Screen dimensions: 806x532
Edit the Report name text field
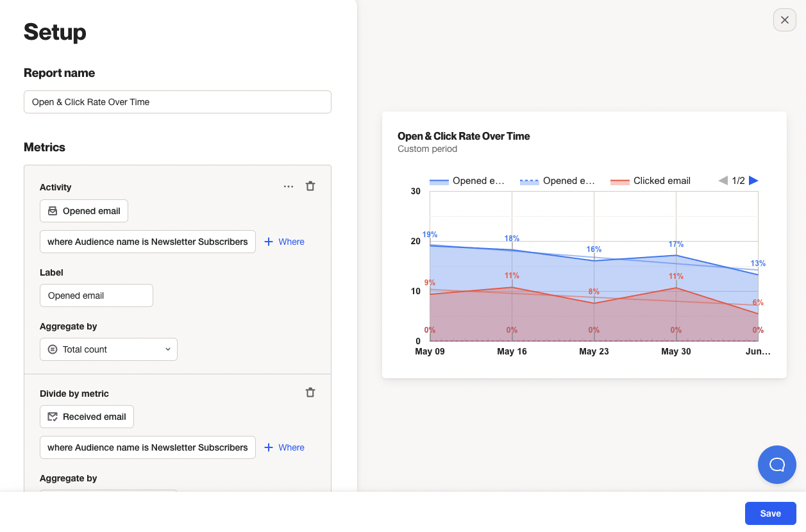(178, 102)
